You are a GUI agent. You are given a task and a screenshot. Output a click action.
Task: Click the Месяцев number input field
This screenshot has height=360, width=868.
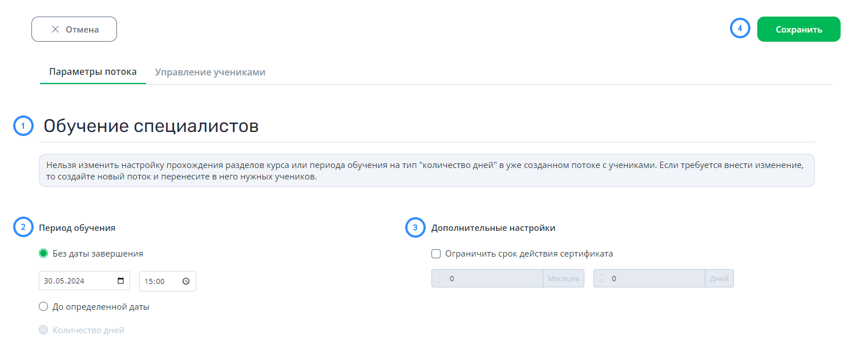tap(487, 278)
